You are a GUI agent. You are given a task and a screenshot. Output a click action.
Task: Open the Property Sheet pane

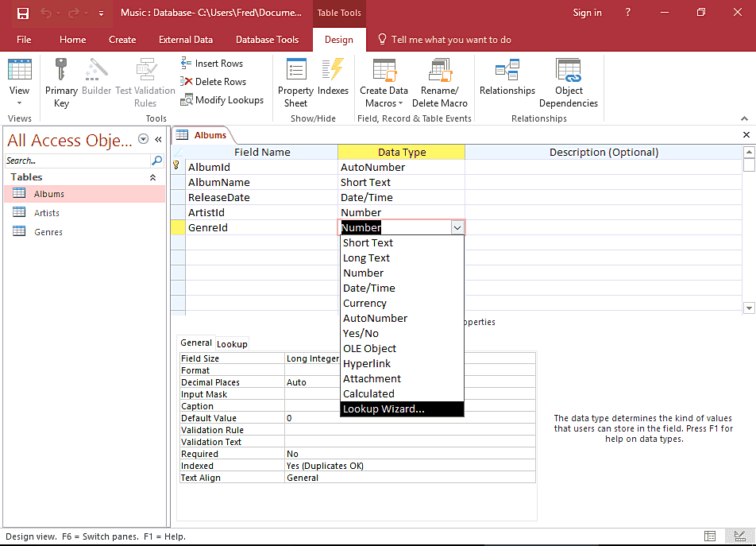pos(295,82)
